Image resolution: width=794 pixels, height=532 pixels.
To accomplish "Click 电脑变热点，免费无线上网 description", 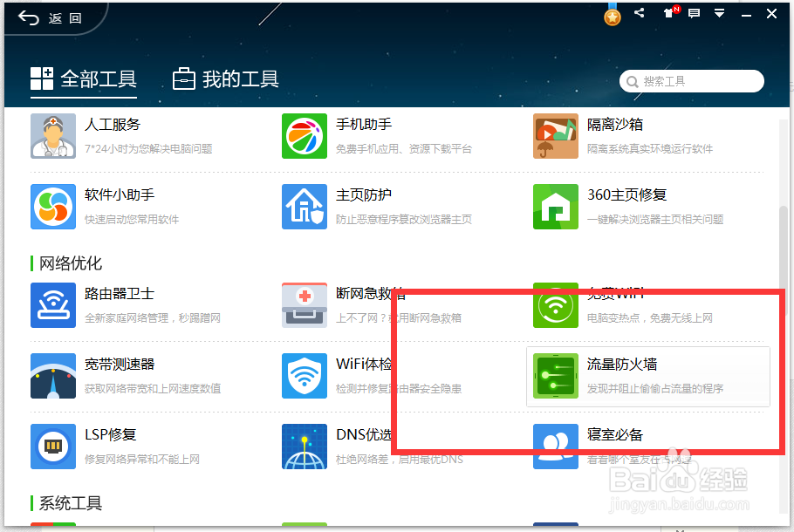I will (650, 318).
